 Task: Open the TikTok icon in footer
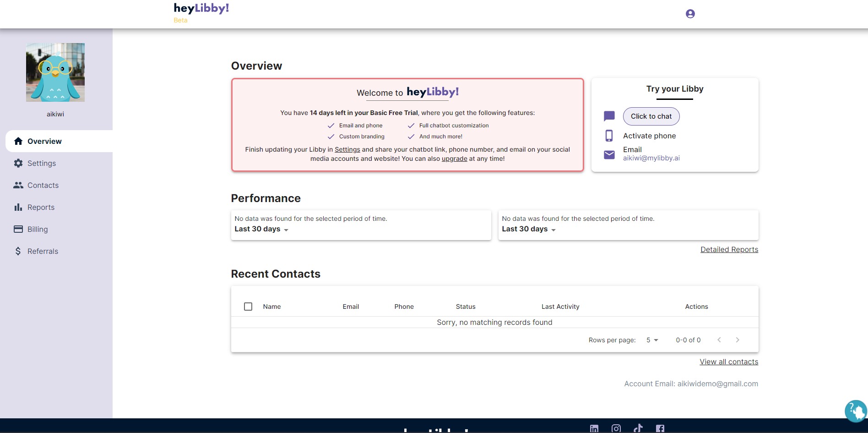pyautogui.click(x=638, y=428)
